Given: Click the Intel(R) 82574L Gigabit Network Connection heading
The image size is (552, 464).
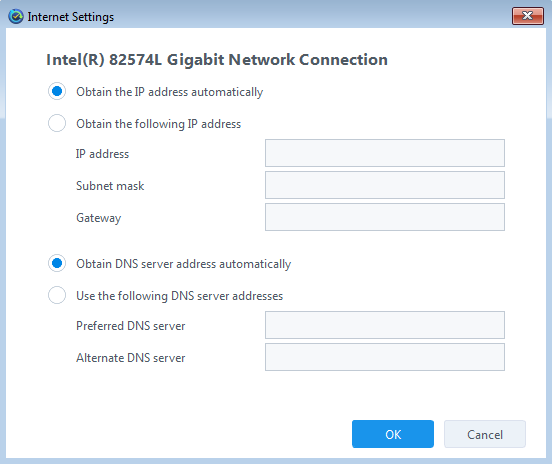Looking at the screenshot, I should [x=217, y=59].
